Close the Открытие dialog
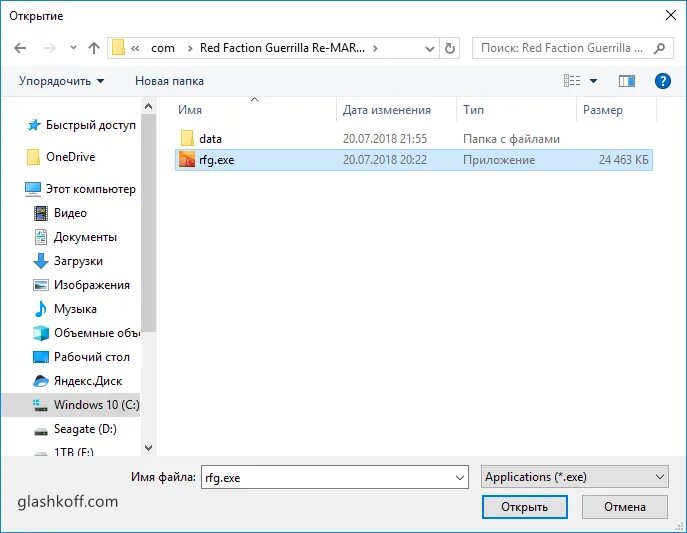This screenshot has width=687, height=533. pyautogui.click(x=670, y=15)
